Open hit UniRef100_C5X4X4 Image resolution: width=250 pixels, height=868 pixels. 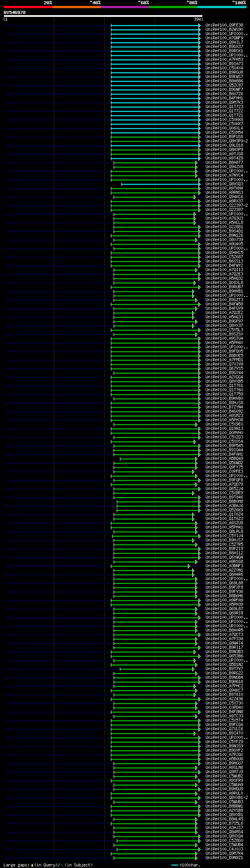[224, 68]
